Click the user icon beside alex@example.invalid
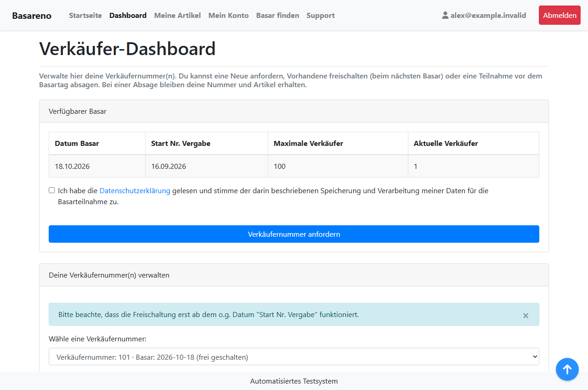 click(445, 15)
